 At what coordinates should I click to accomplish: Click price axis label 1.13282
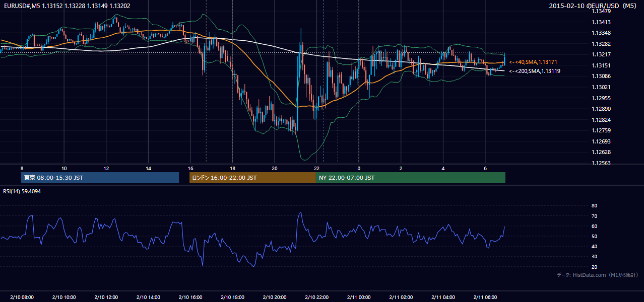[x=601, y=44]
